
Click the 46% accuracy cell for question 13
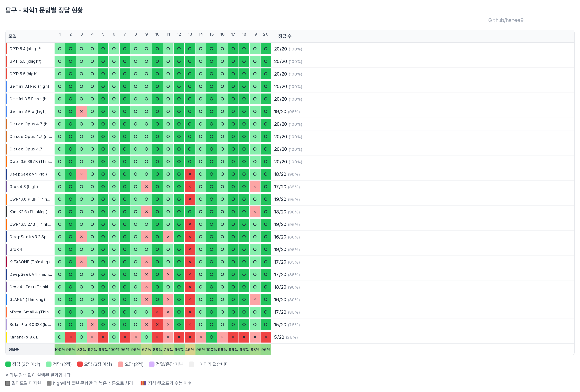190,350
